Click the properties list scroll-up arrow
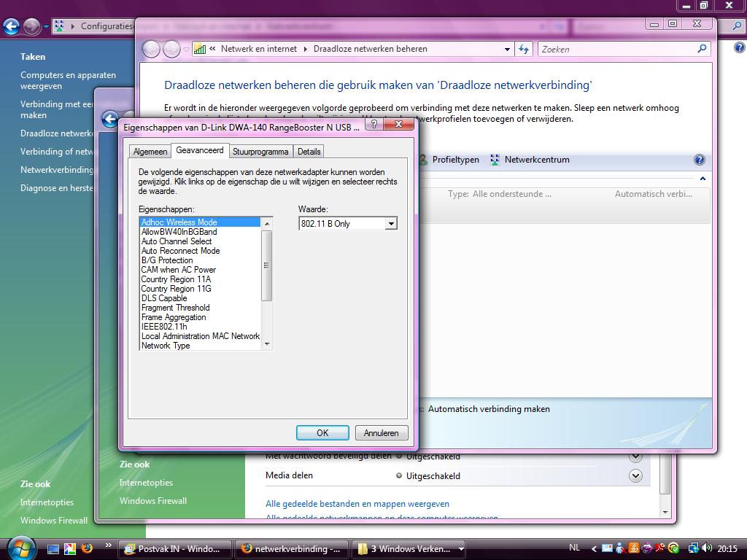The height and width of the screenshot is (560, 747). point(267,223)
